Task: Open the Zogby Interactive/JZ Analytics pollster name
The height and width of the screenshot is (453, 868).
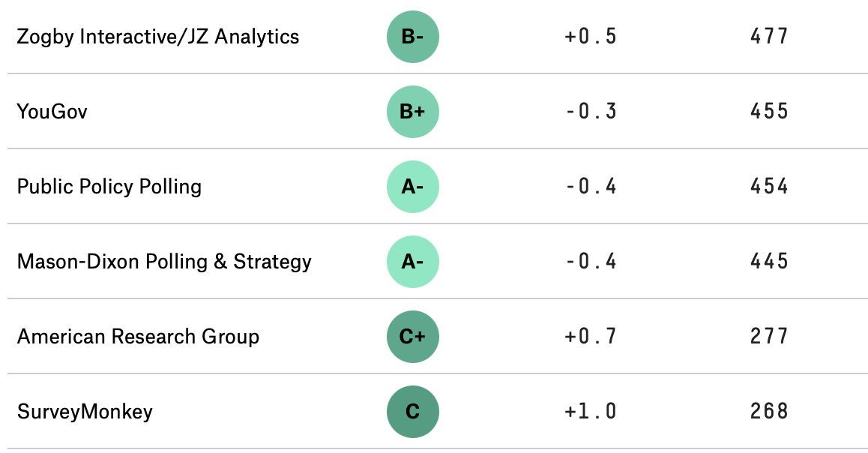Action: (157, 37)
